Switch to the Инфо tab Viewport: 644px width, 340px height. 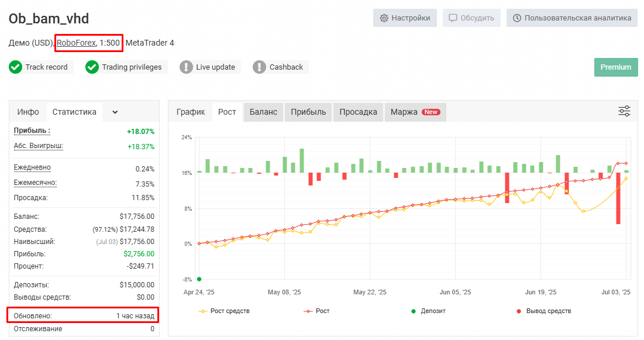pos(28,112)
